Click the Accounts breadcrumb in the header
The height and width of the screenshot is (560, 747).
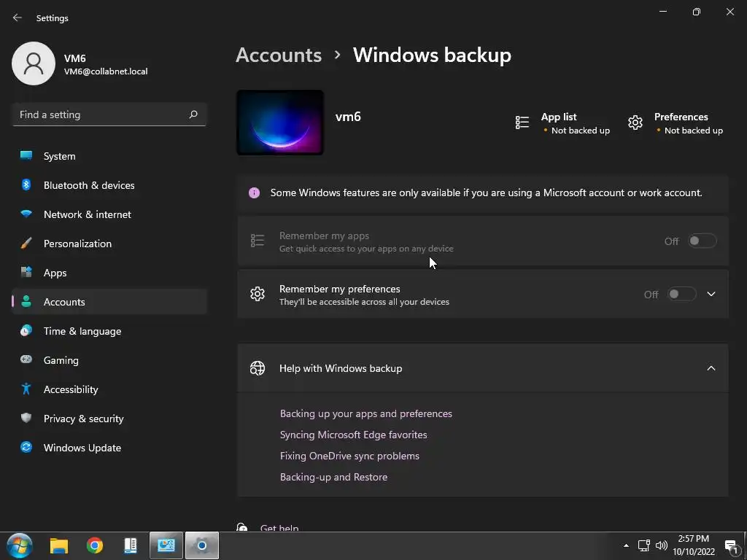pos(279,55)
